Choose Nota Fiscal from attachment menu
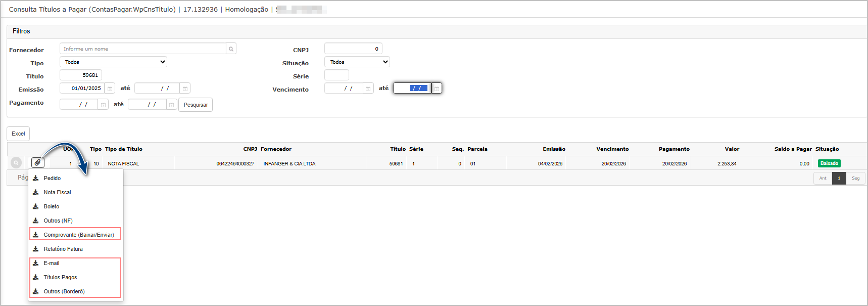Image resolution: width=868 pixels, height=306 pixels. coord(57,192)
